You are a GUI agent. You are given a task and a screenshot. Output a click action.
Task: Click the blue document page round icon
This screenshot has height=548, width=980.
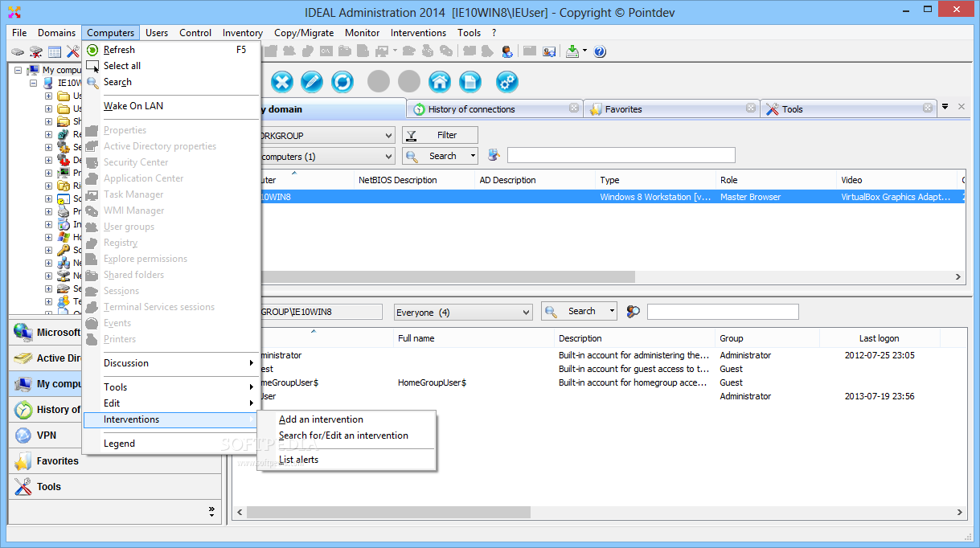click(469, 81)
